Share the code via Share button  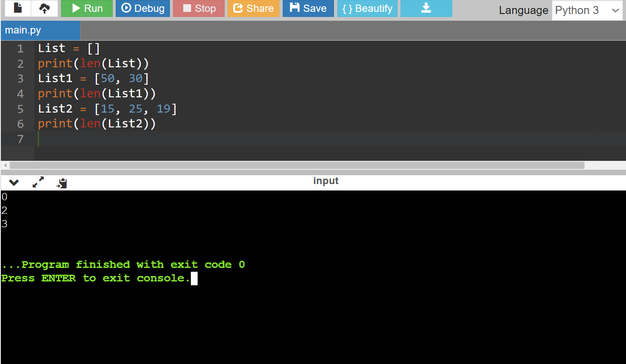tap(253, 8)
